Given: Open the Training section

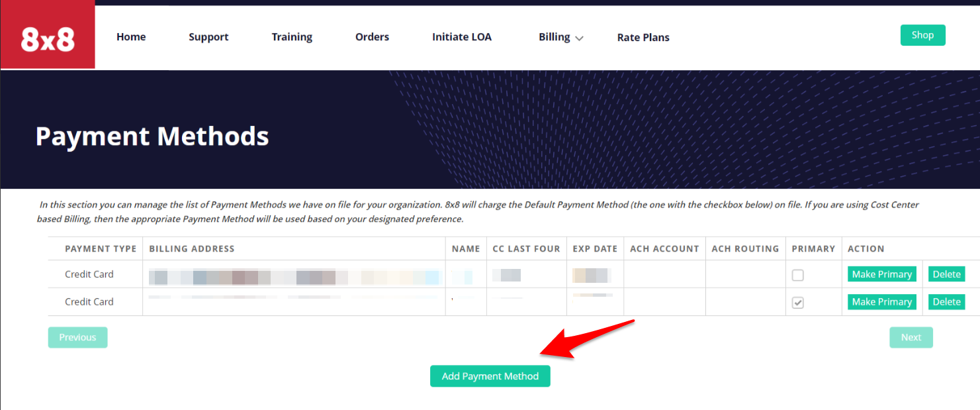Looking at the screenshot, I should (x=292, y=37).
